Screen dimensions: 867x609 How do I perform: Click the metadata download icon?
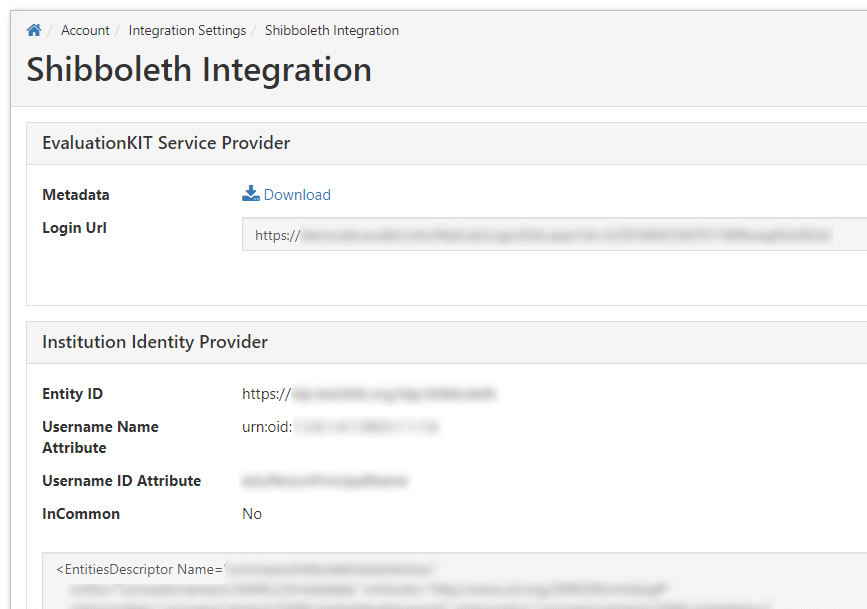[x=250, y=194]
